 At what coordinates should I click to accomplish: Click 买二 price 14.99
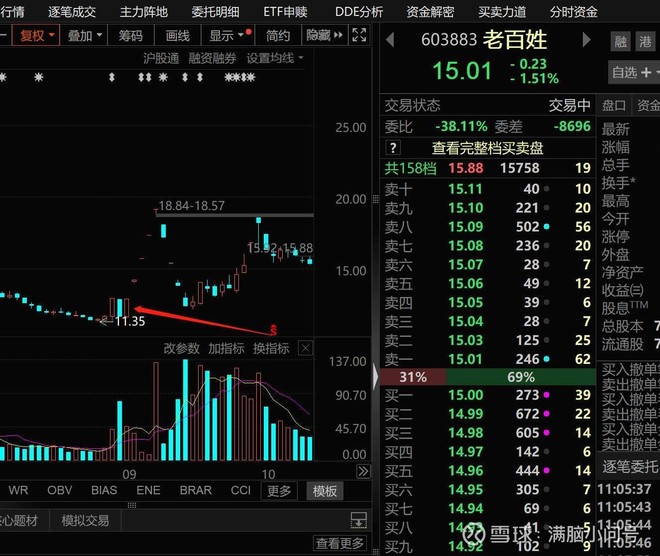[x=466, y=414]
